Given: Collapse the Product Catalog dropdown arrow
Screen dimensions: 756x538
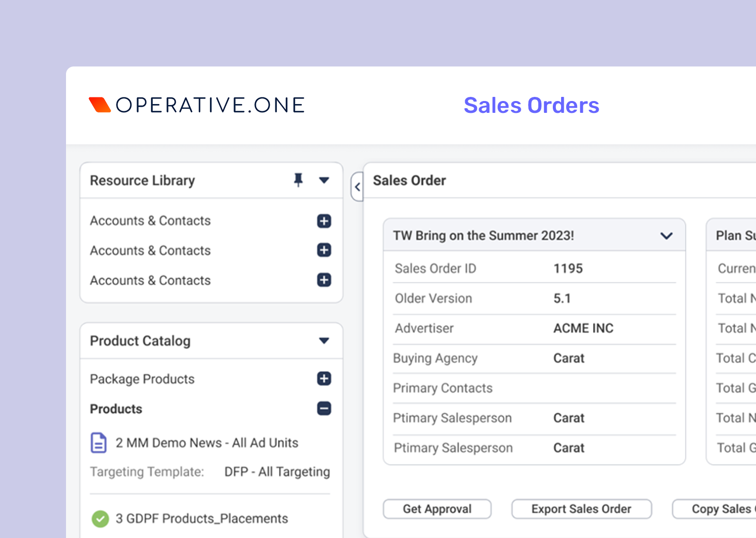Looking at the screenshot, I should 324,341.
